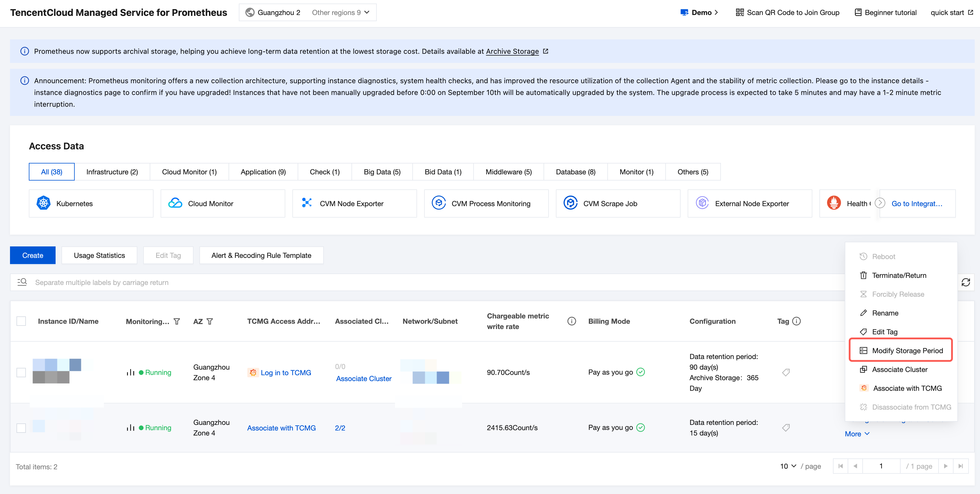
Task: Click the refresh icon beside search bar
Action: coord(965,282)
